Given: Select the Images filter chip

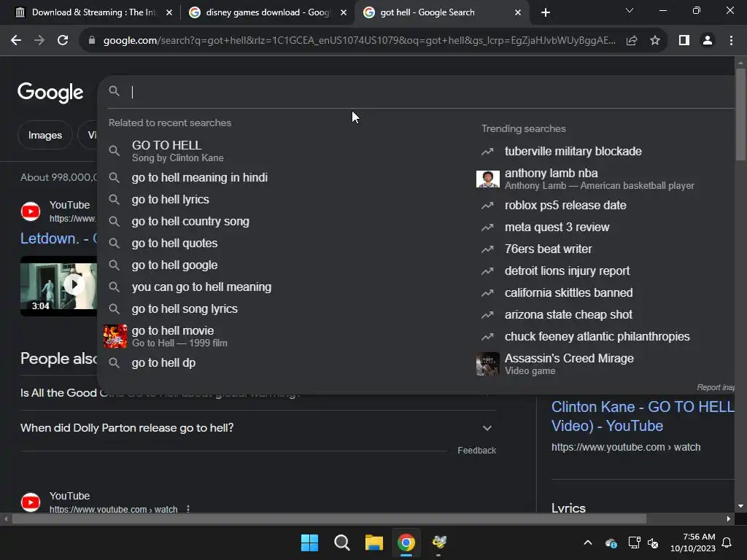Looking at the screenshot, I should [x=44, y=135].
